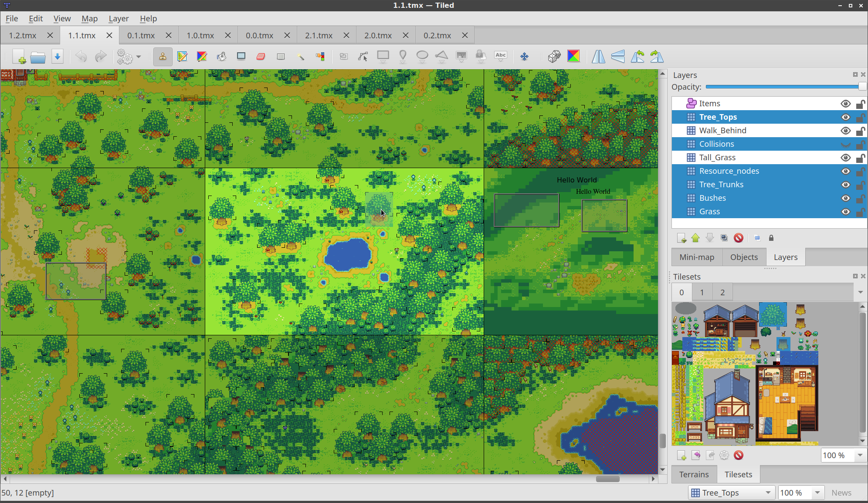Select tileset index 2 tab
The height and width of the screenshot is (503, 868).
click(x=722, y=292)
